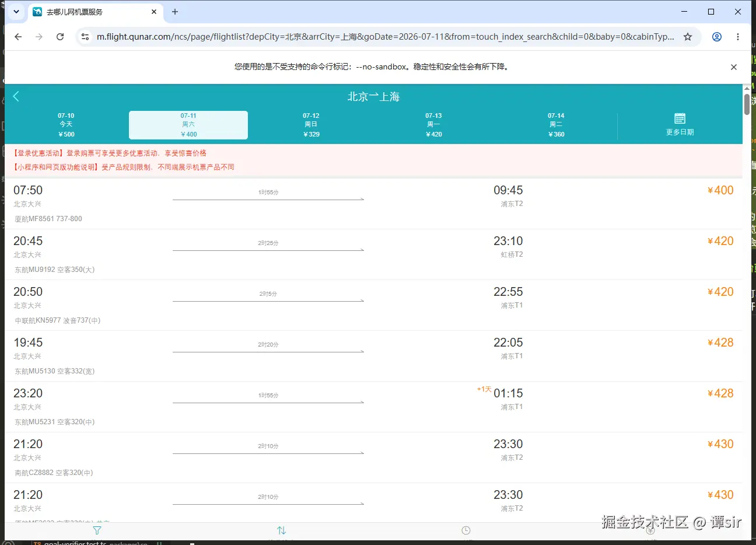756x545 pixels.
Task: Open the Chrome profile icon
Action: tap(717, 37)
